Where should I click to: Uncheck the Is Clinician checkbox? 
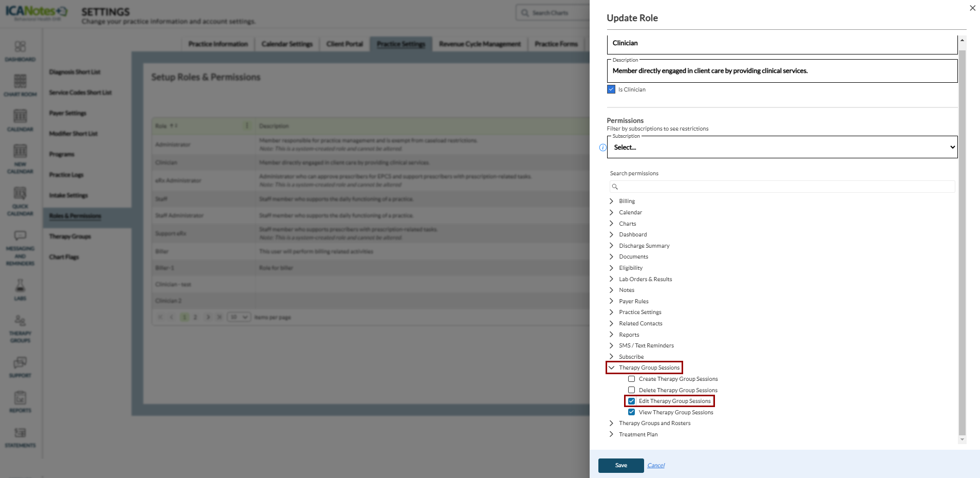pos(611,89)
